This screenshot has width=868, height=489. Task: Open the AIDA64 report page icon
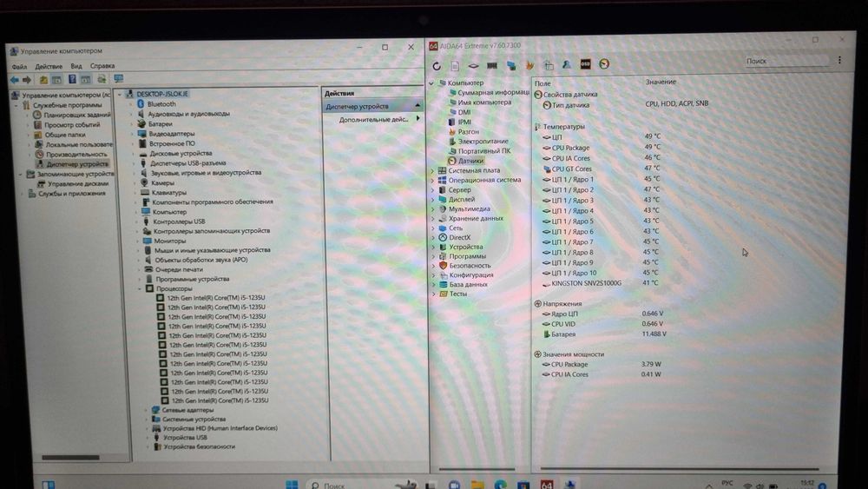click(x=455, y=66)
